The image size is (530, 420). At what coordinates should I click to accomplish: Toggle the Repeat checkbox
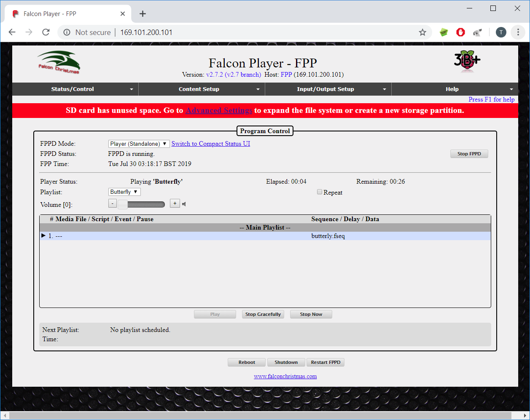tap(320, 192)
